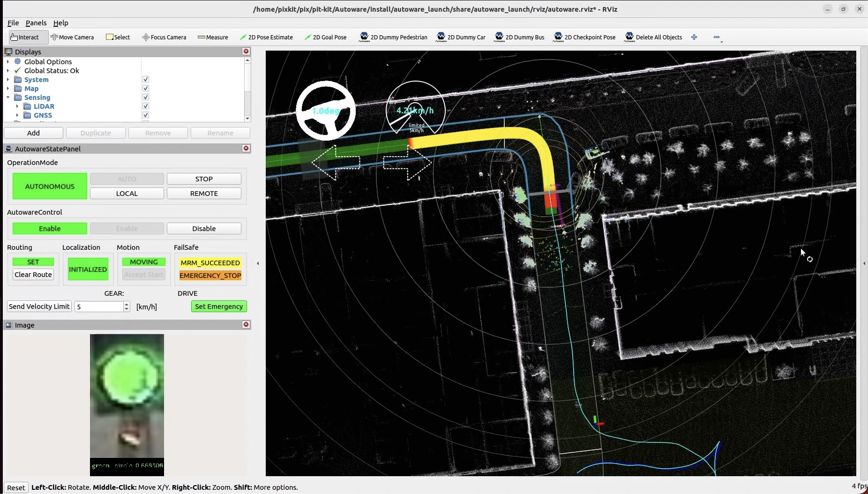Image resolution: width=868 pixels, height=494 pixels.
Task: Click the traffic light image thumbnail
Action: coord(127,405)
